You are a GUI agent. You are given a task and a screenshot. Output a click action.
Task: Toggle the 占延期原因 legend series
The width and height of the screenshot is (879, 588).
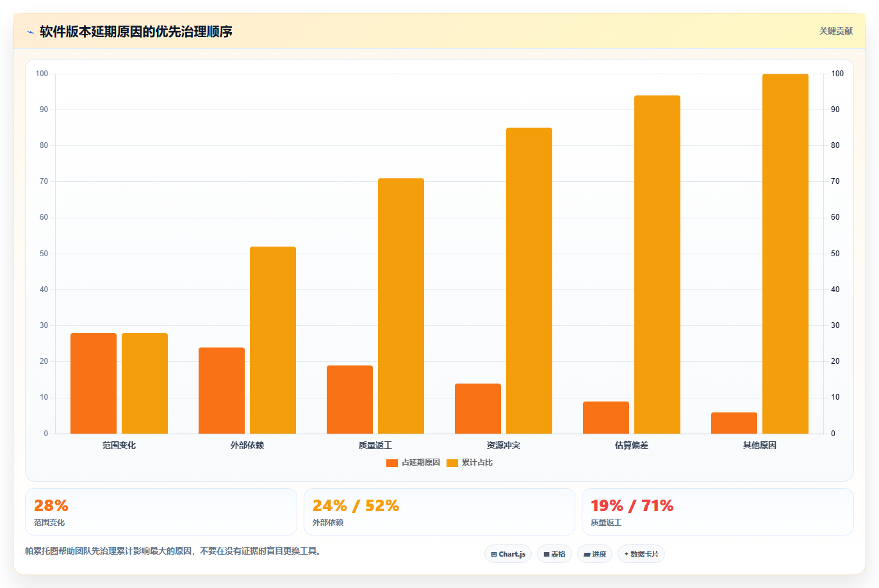(413, 462)
